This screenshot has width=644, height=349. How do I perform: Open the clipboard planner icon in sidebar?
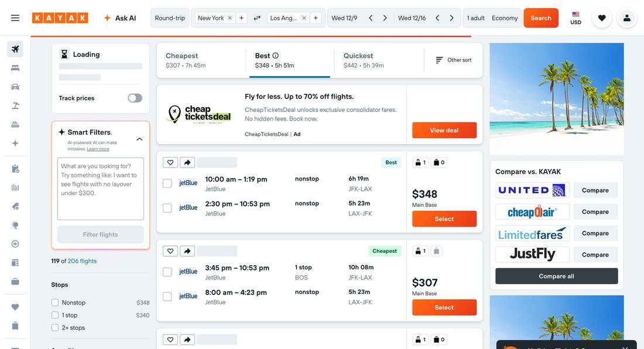[x=15, y=169]
